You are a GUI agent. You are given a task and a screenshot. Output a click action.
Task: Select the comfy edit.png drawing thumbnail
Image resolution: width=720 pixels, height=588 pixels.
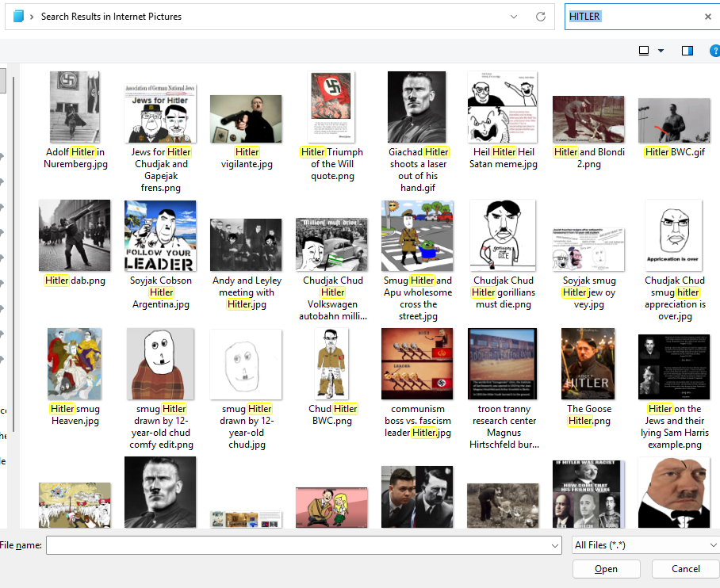[160, 364]
